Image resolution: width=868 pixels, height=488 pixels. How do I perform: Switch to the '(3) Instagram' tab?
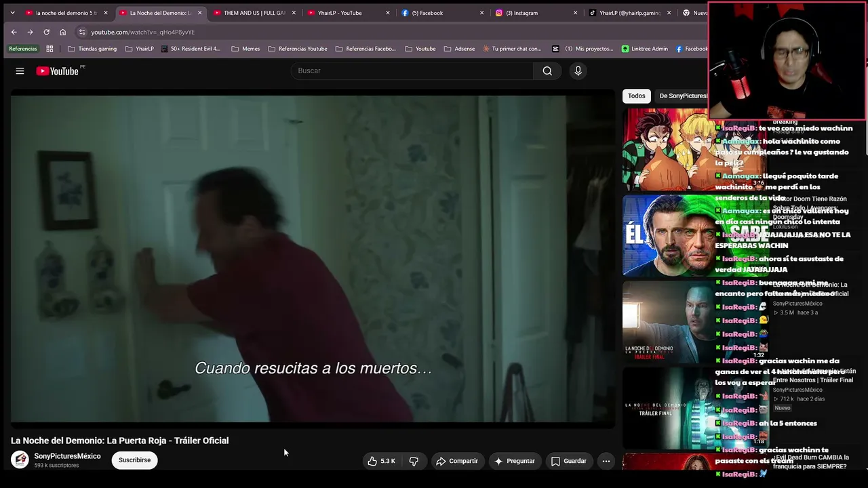(x=536, y=13)
